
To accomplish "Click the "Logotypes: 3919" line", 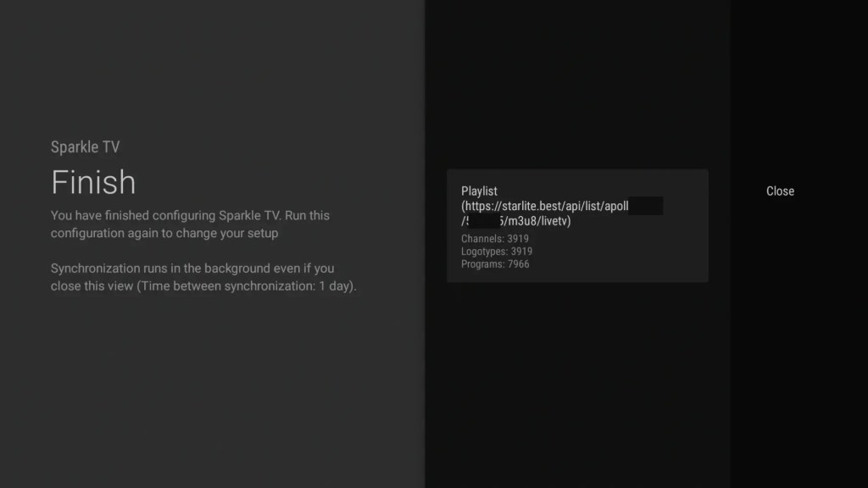I will [497, 252].
